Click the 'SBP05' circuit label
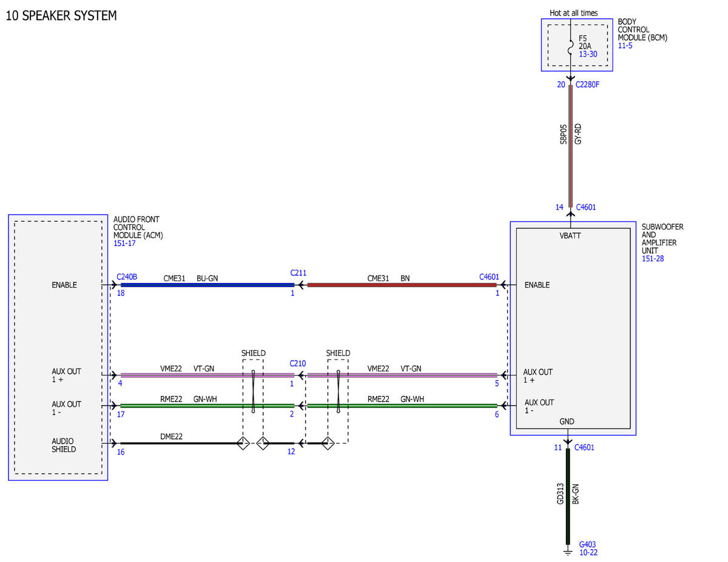The image size is (728, 562). [564, 134]
